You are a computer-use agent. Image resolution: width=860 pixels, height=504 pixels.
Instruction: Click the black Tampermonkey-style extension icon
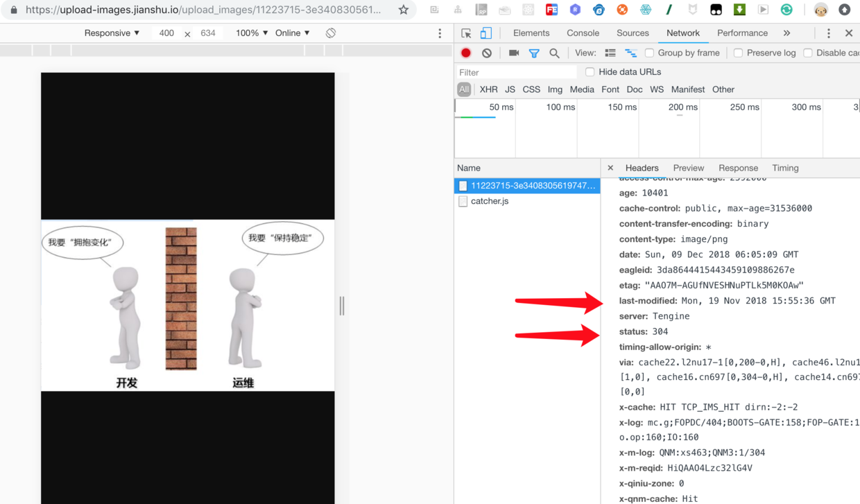point(716,10)
